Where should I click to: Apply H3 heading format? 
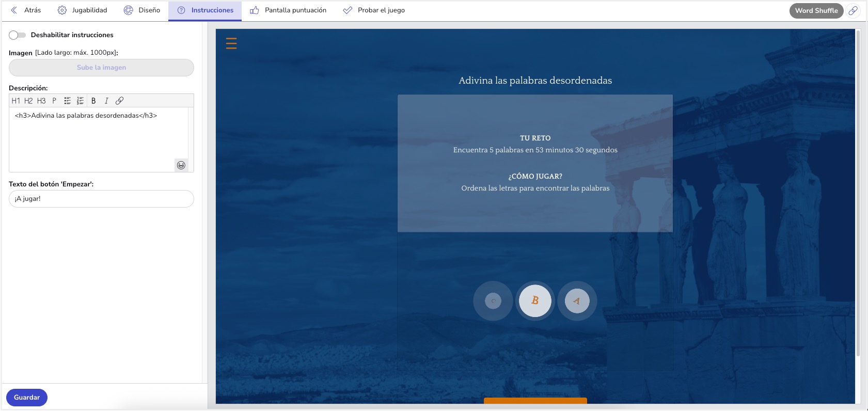[x=41, y=101]
